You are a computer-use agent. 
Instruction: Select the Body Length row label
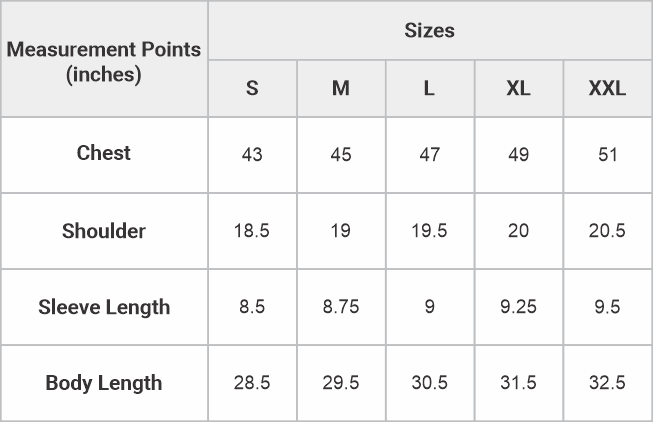104,383
